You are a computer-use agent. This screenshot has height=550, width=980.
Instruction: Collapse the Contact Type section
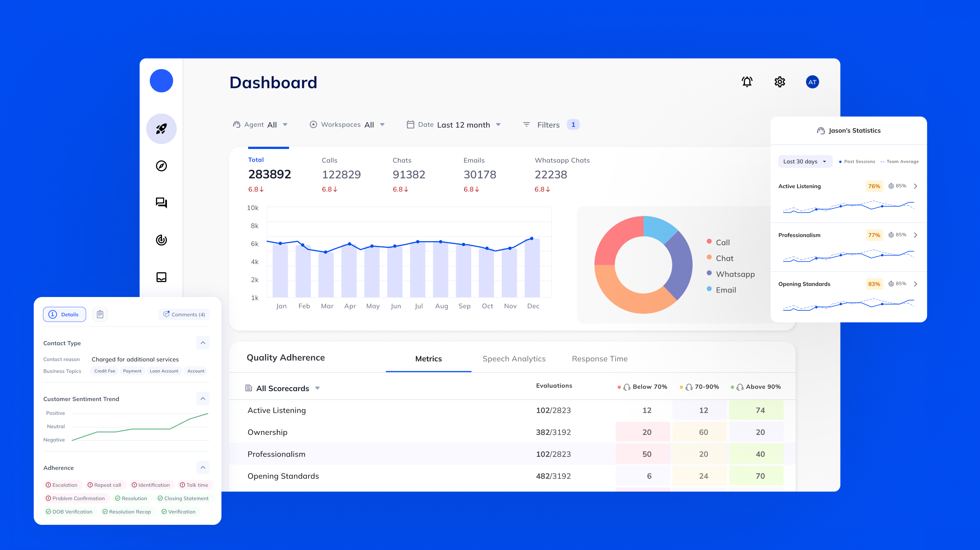tap(203, 343)
